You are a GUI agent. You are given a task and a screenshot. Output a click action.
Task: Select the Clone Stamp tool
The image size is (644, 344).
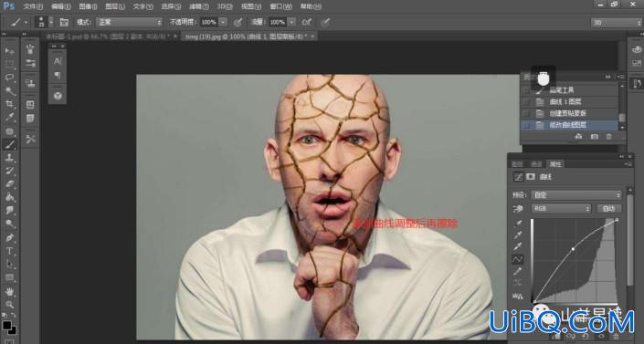[x=9, y=158]
